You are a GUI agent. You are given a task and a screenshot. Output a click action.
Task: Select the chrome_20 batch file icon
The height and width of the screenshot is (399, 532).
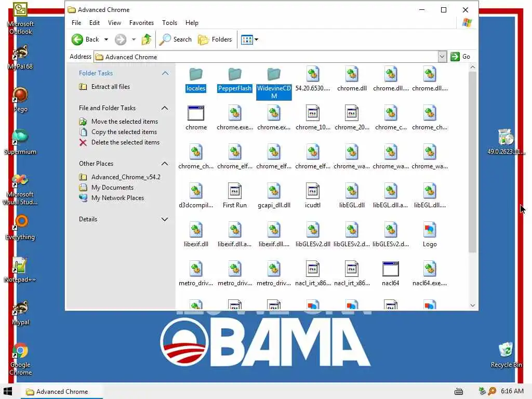pos(352,113)
